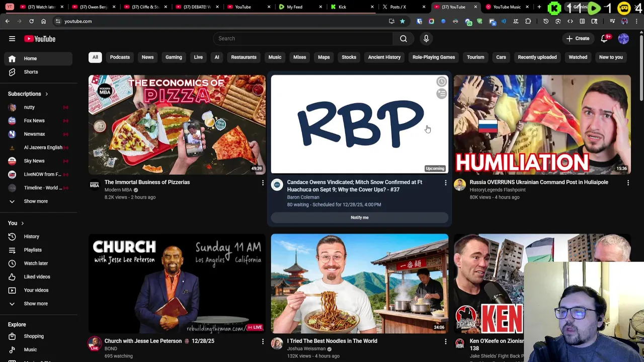The image size is (644, 362).
Task: Open the Chrome three-dot menu
Action: pos(638,21)
